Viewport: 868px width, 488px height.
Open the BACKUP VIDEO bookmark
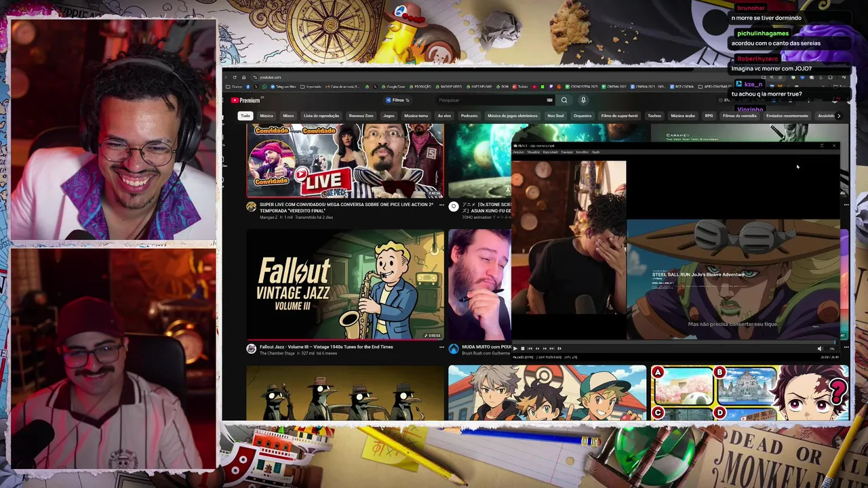[449, 87]
